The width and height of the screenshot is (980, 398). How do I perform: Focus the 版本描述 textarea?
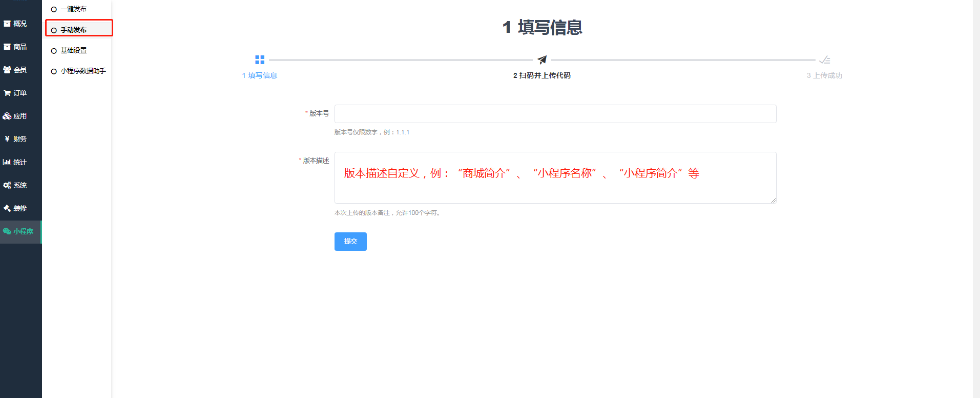click(x=555, y=177)
